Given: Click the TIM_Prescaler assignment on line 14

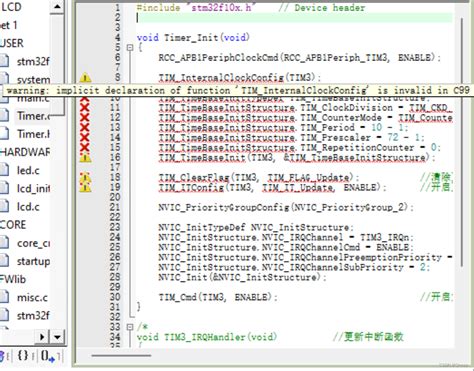Looking at the screenshot, I should (x=291, y=137).
